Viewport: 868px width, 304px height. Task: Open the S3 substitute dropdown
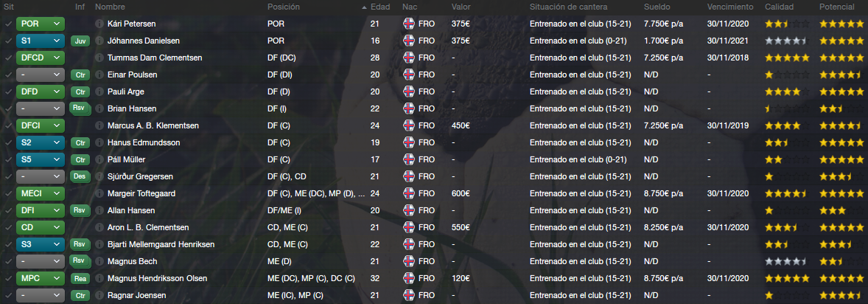pyautogui.click(x=41, y=245)
